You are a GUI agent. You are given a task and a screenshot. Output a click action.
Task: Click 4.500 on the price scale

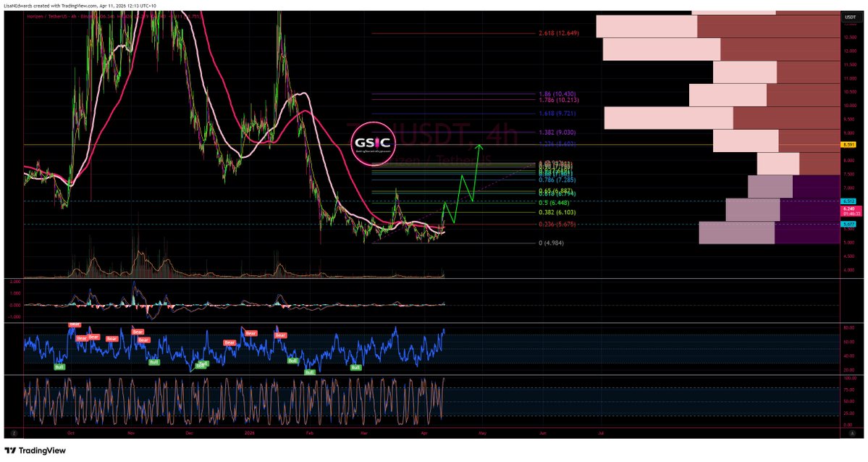pyautogui.click(x=850, y=256)
